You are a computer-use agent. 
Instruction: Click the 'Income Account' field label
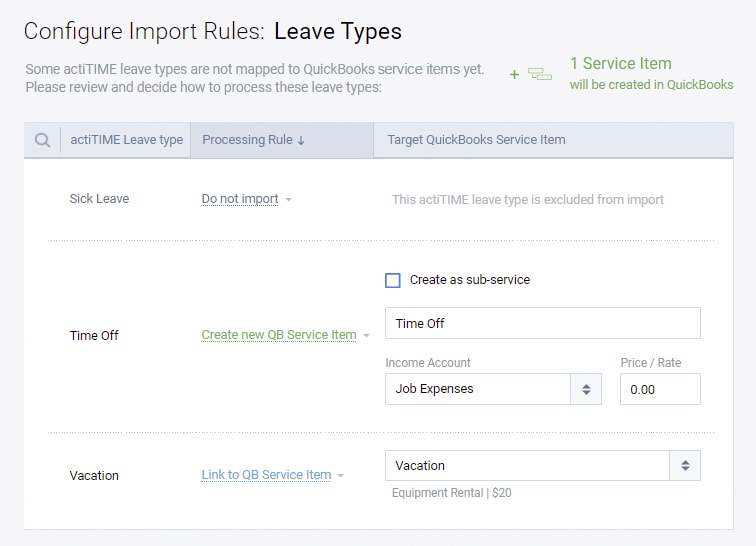coord(428,363)
